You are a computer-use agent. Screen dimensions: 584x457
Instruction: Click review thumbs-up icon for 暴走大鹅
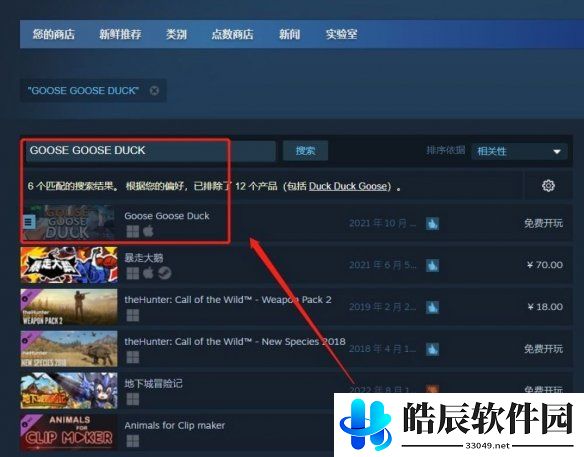coord(432,266)
